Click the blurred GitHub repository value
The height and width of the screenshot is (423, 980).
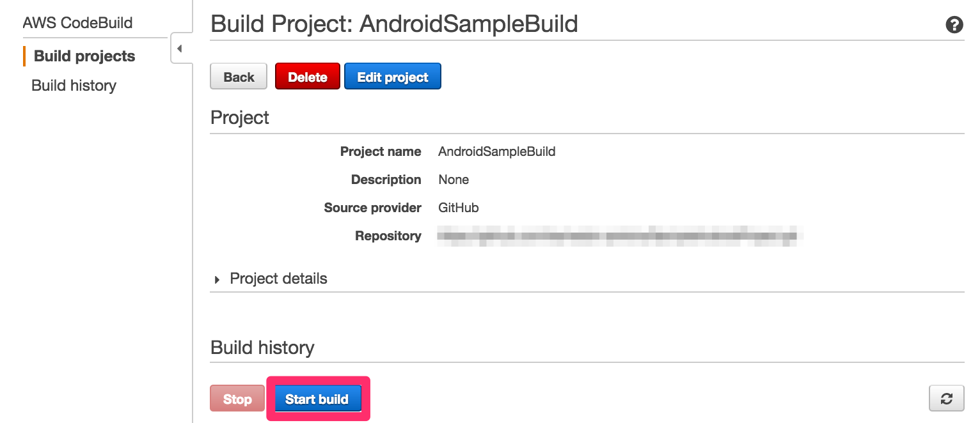coord(619,236)
